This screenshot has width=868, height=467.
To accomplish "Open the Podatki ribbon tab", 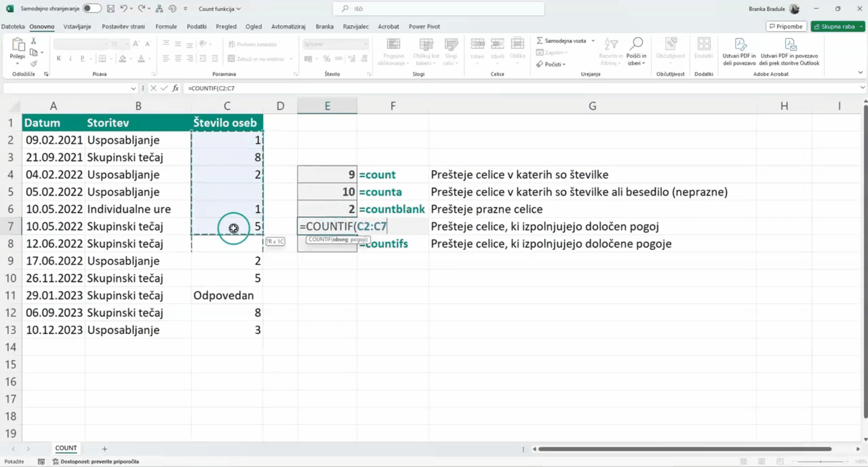I will tap(197, 26).
